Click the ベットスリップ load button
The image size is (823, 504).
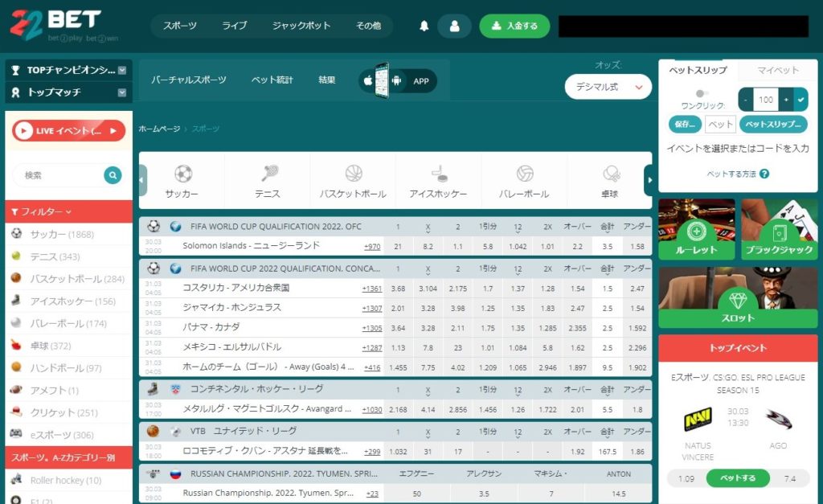(774, 125)
